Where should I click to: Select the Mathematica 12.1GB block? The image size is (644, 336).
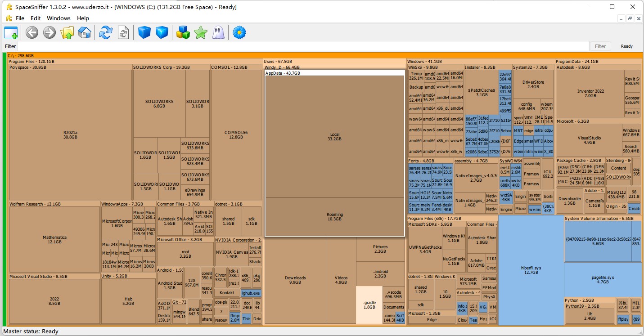pos(55,240)
